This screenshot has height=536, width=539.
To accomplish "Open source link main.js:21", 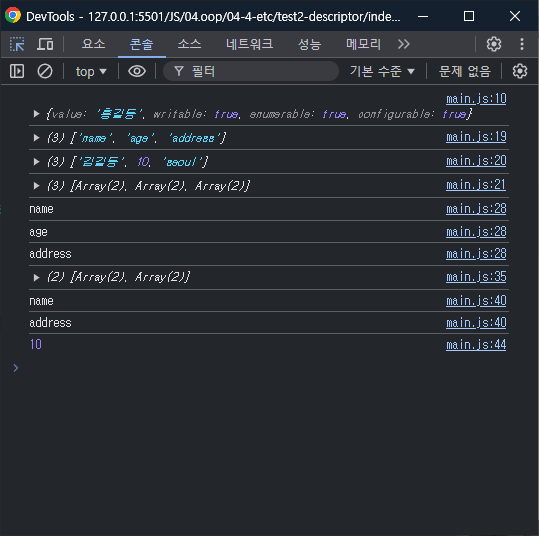I will pyautogui.click(x=476, y=185).
